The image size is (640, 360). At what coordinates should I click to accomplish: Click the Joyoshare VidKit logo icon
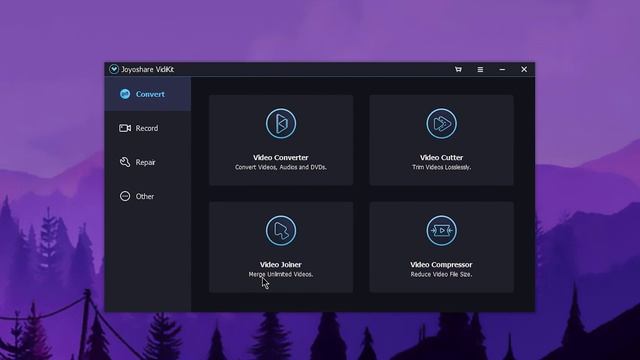pyautogui.click(x=114, y=69)
